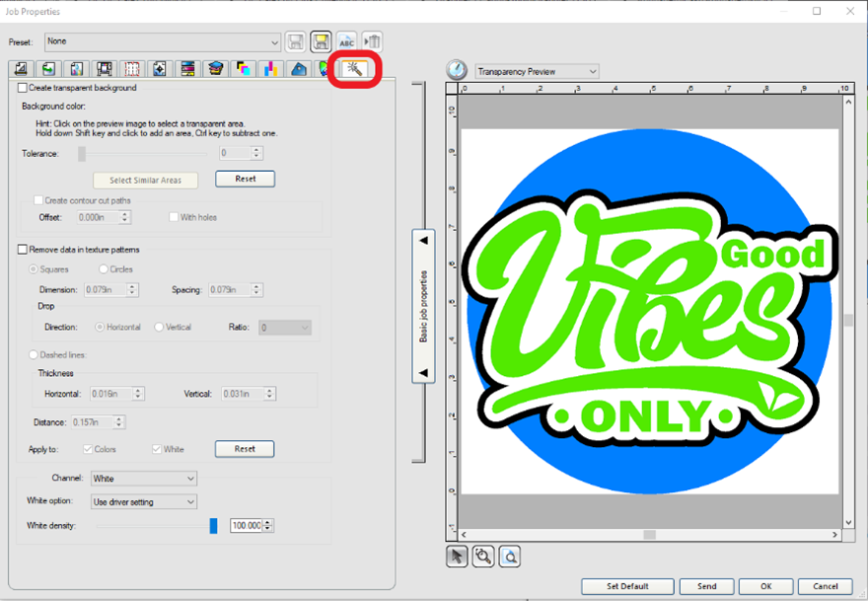Open the graduation cap tab icon
This screenshot has width=868, height=601.
coord(215,69)
